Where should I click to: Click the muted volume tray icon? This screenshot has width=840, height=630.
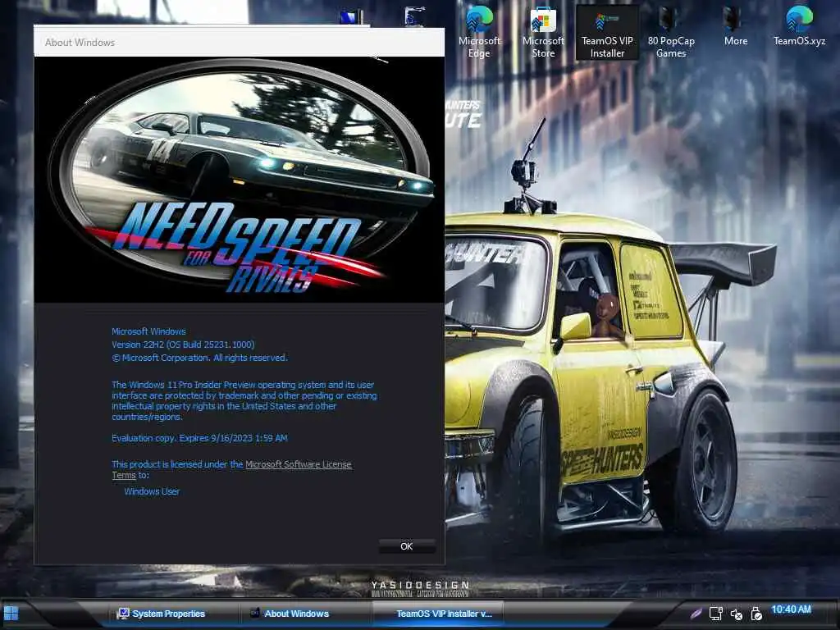(736, 614)
